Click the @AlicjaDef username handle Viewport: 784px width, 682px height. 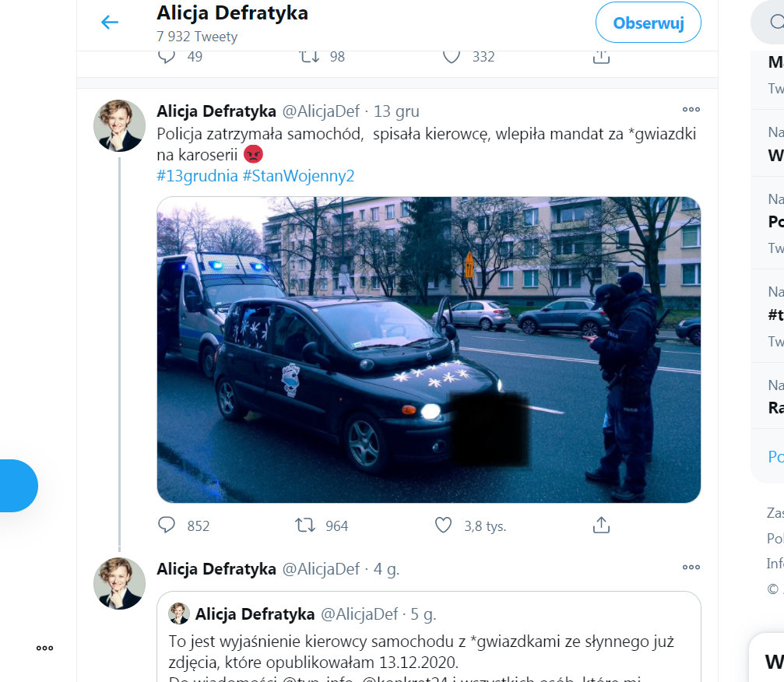click(321, 110)
